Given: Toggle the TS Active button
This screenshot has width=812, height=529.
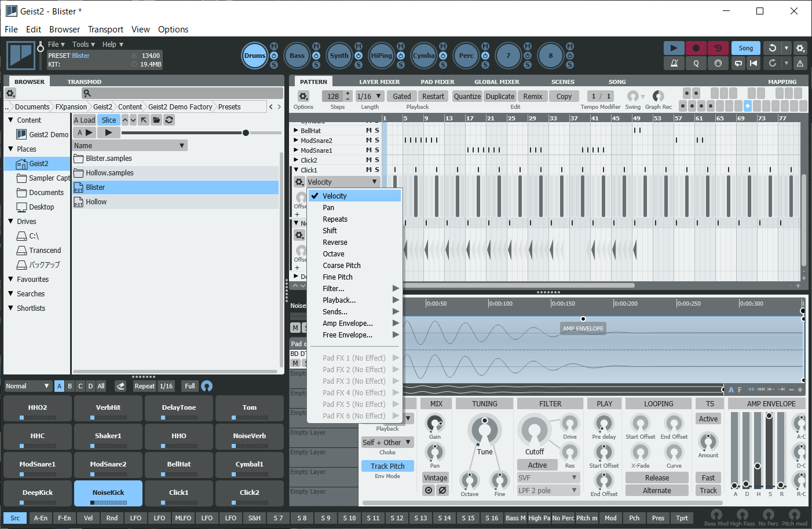Looking at the screenshot, I should (x=708, y=418).
